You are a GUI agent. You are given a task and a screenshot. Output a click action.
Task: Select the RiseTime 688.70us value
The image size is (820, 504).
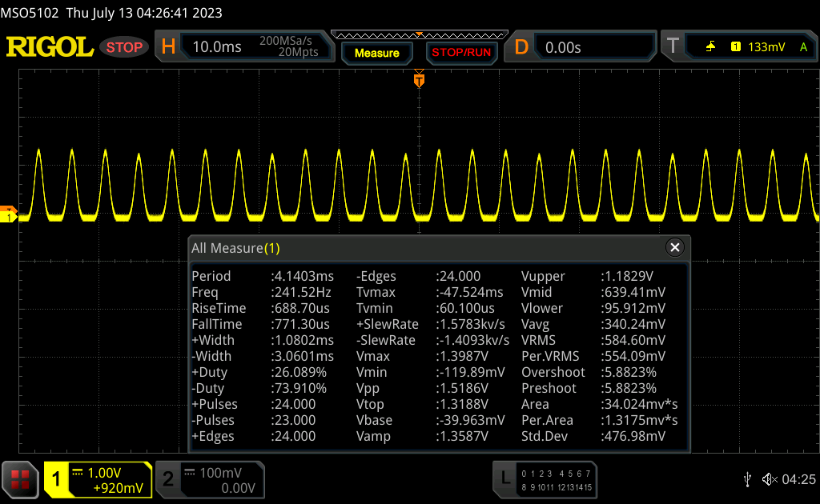pyautogui.click(x=260, y=308)
